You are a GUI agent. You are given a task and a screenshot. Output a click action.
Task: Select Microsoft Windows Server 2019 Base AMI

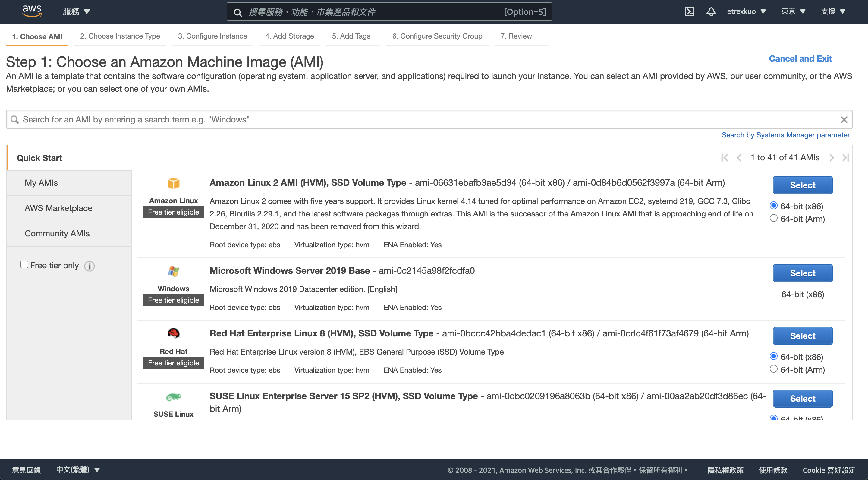tap(803, 273)
